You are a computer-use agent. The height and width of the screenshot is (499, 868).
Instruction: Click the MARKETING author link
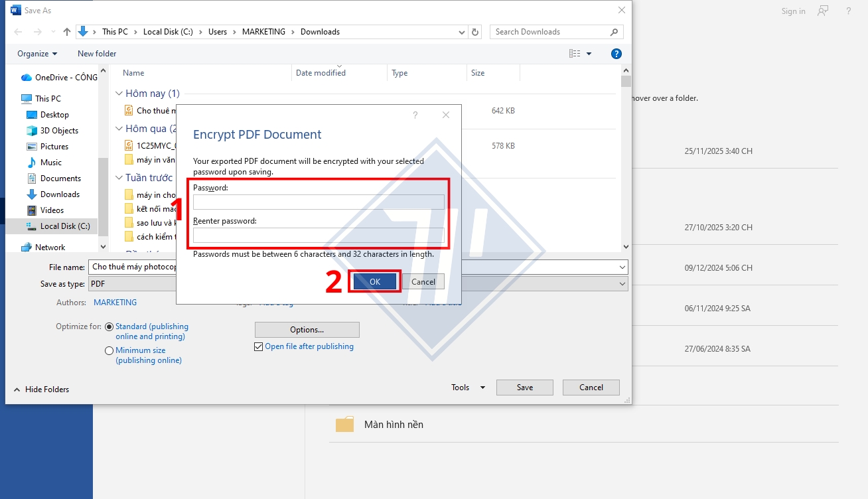click(x=115, y=302)
